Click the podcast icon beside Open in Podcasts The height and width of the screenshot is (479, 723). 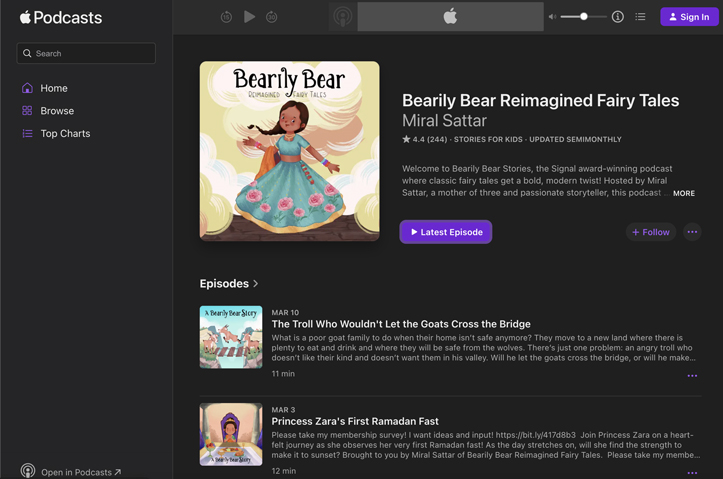[28, 471]
